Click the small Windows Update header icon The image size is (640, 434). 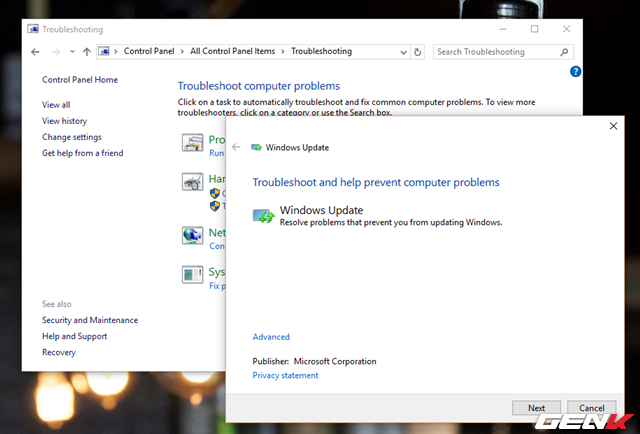256,147
